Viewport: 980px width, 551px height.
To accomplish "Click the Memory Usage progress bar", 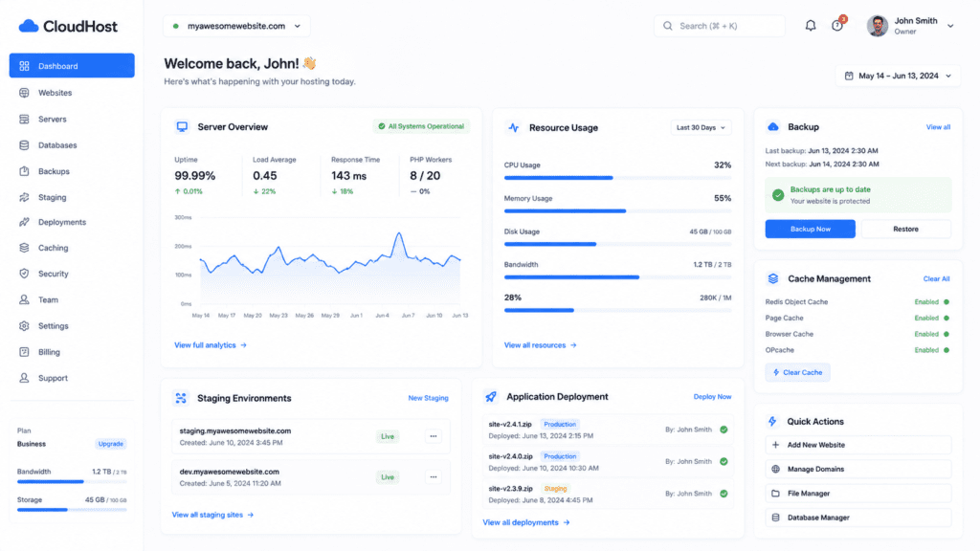I will pos(617,211).
